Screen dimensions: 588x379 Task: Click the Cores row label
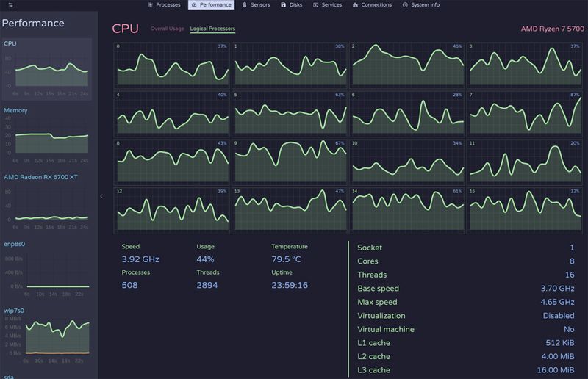367,261
